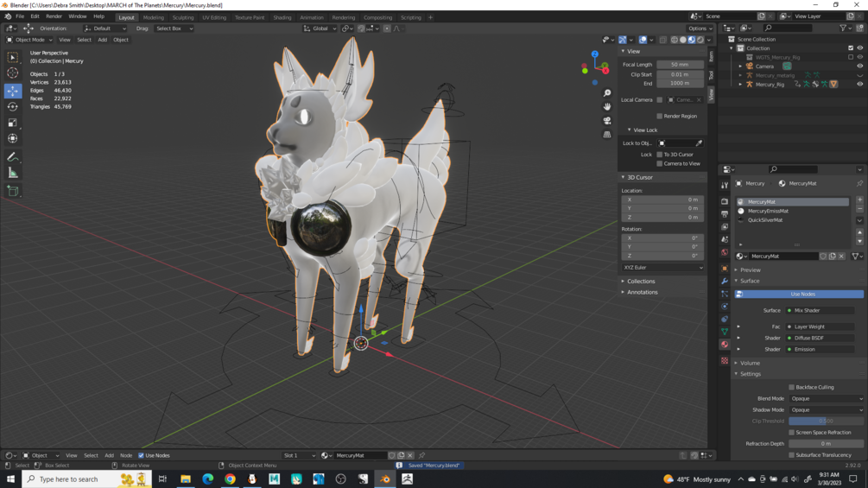
Task: Select the Add Cube tool
Action: (x=13, y=192)
